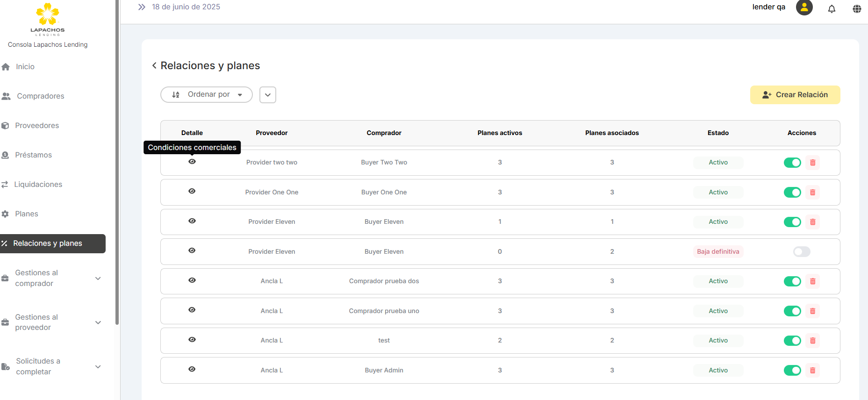Click the chevron button next to Ordenar por
This screenshot has width=868, height=400.
pyautogui.click(x=268, y=95)
